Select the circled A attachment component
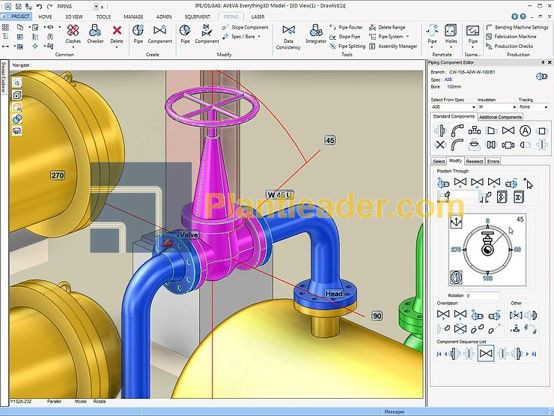This screenshot has height=416, width=554. (525, 131)
